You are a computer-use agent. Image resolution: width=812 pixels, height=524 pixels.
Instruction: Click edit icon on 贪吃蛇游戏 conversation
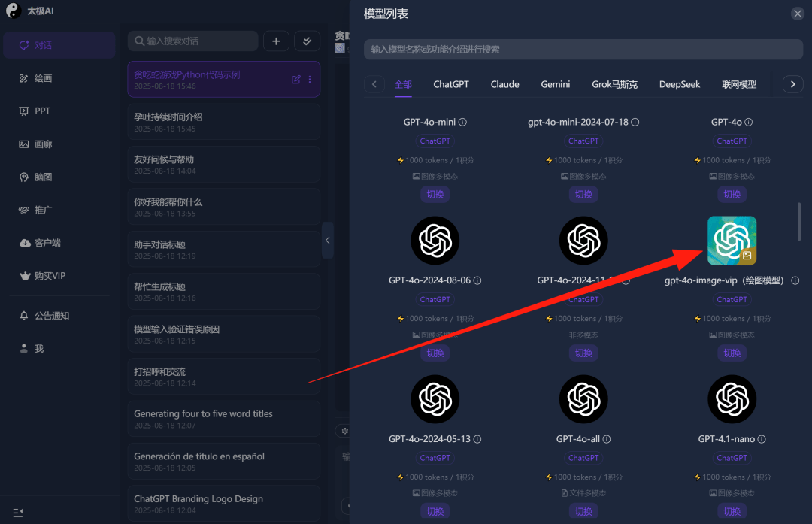point(296,80)
